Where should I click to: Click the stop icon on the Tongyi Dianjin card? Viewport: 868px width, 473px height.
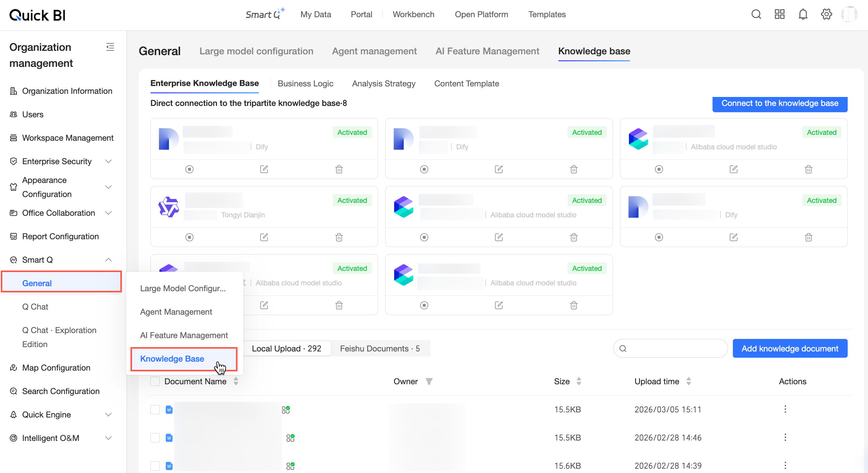(x=189, y=237)
